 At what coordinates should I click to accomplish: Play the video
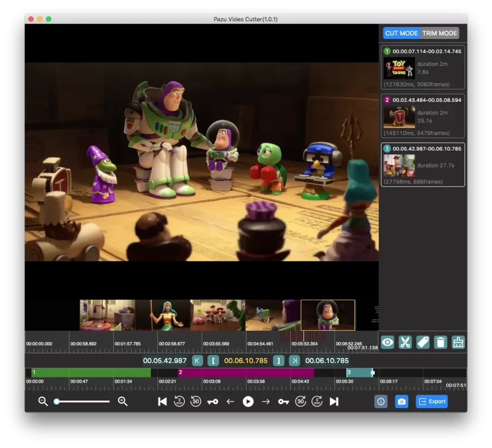coord(248,401)
